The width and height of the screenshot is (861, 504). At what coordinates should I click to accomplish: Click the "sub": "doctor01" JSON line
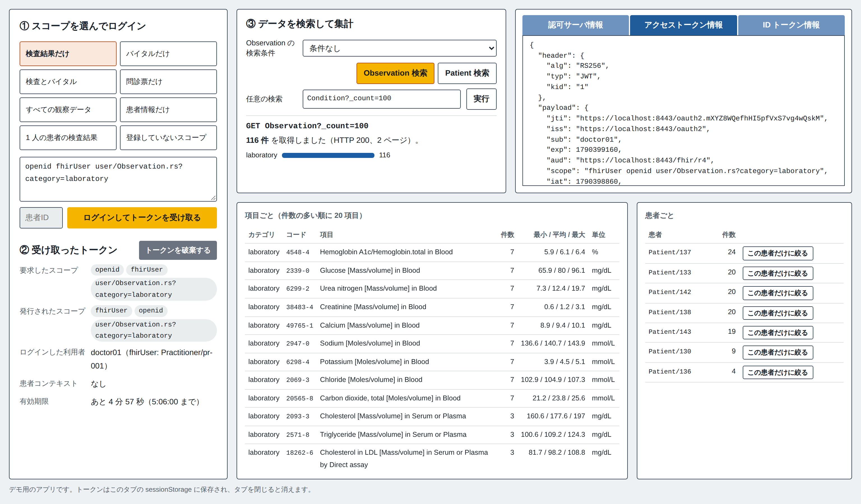point(584,139)
